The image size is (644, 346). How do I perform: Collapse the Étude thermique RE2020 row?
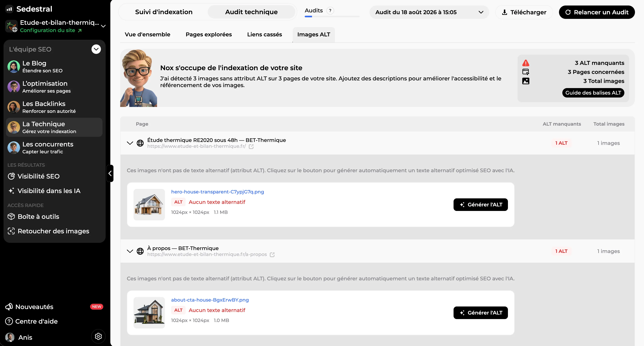point(130,143)
